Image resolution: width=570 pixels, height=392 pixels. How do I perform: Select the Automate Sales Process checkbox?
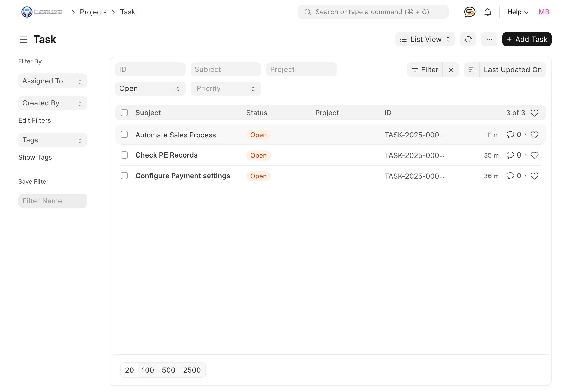point(124,135)
